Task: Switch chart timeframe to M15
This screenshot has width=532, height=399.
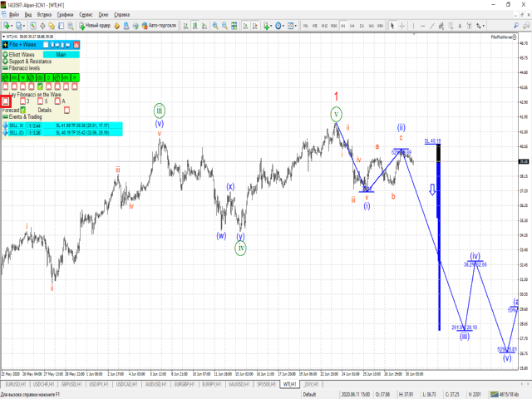Action: tap(324, 26)
